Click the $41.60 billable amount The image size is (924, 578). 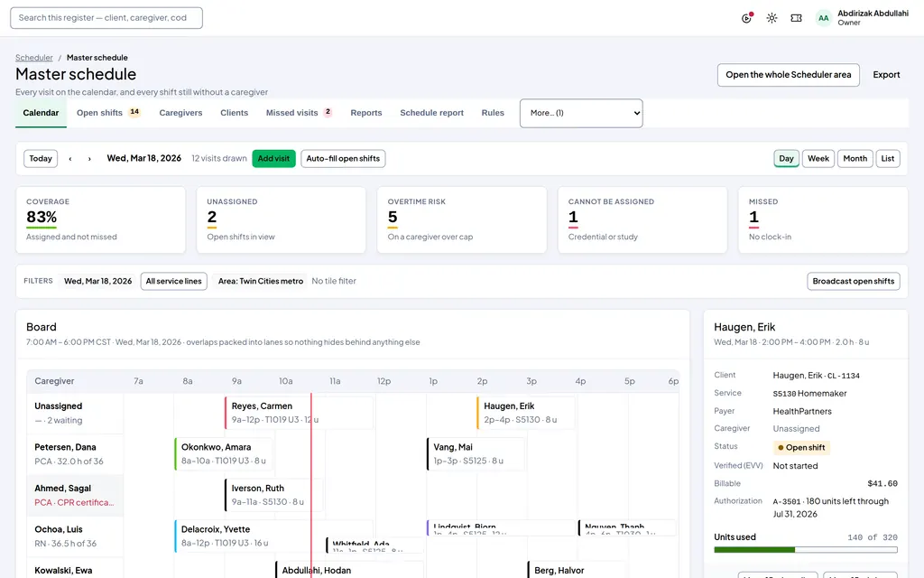[882, 484]
